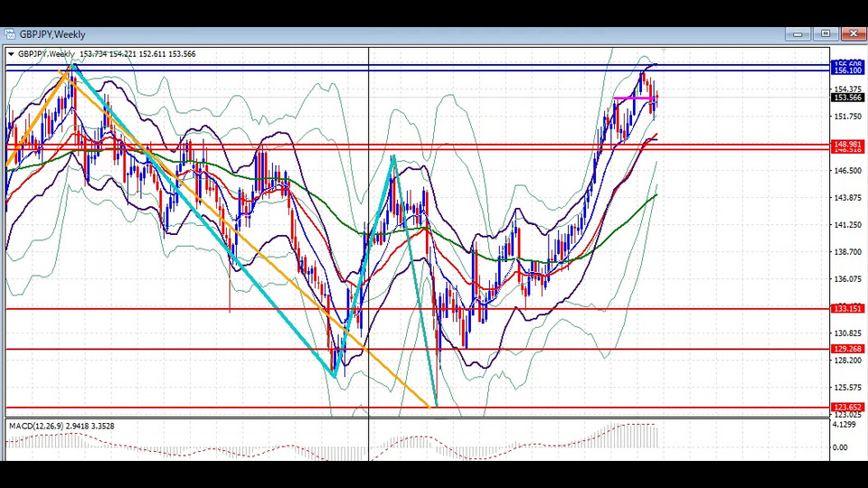Click the red price label 129.268
The width and height of the screenshot is (868, 488).
coord(847,349)
